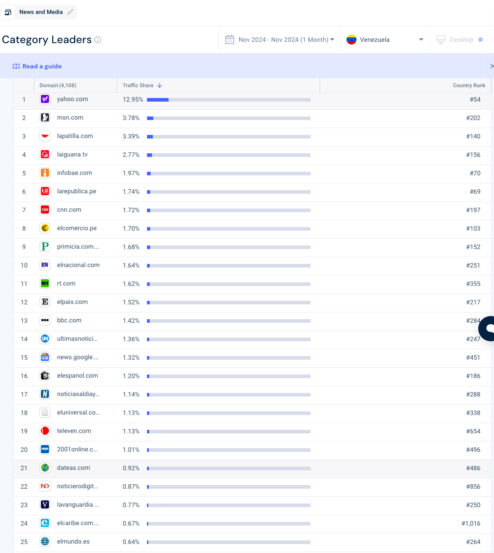Click country rank #1,016
The width and height of the screenshot is (494, 553).
tap(471, 523)
